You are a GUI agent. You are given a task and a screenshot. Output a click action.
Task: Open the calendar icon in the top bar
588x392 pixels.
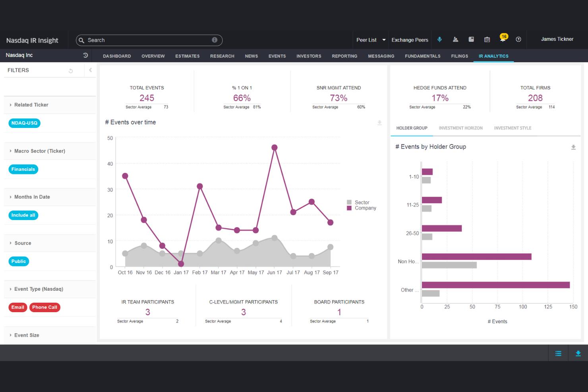[487, 39]
